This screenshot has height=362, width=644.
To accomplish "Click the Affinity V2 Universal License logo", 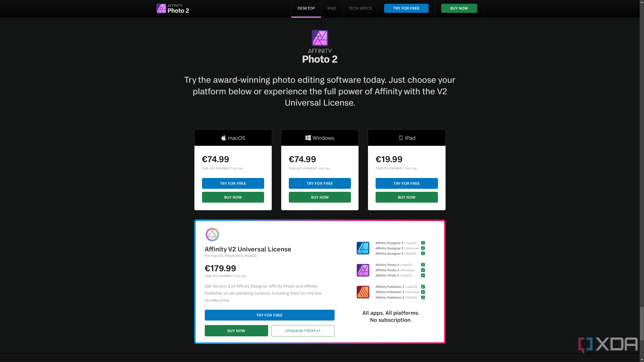I will (212, 234).
